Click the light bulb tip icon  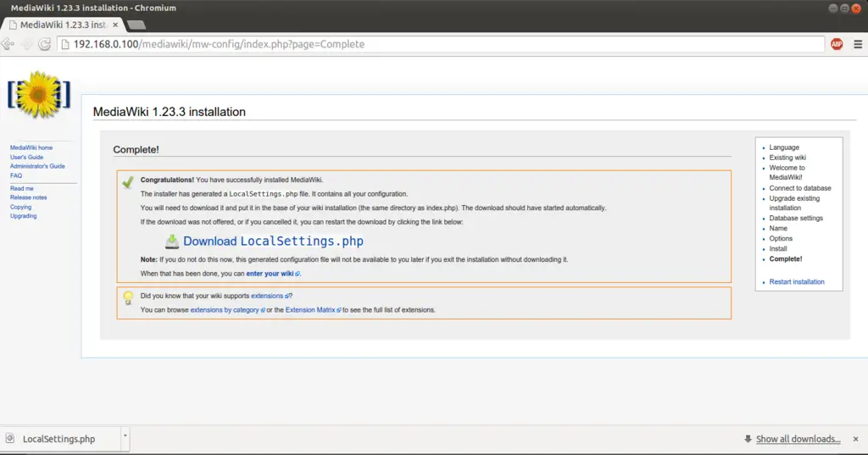[128, 297]
